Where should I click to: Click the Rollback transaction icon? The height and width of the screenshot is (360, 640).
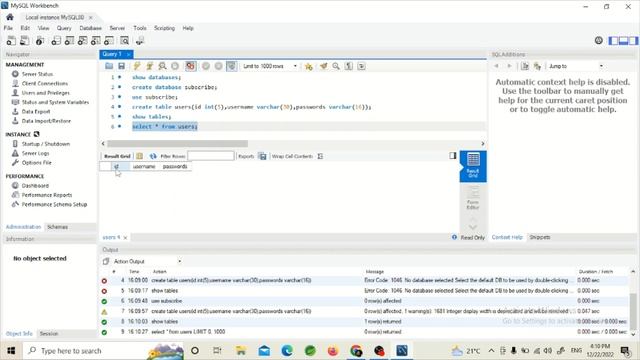click(219, 66)
